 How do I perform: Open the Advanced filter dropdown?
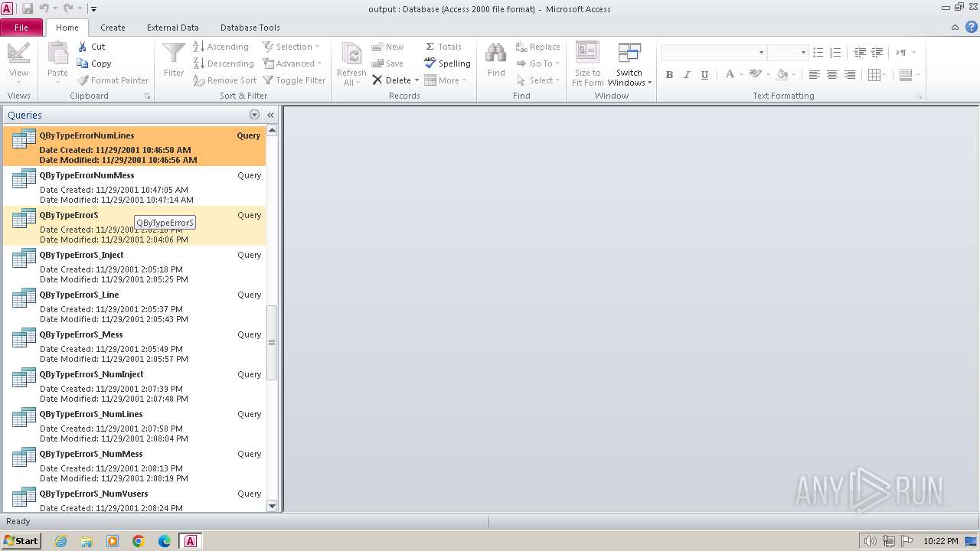[292, 64]
